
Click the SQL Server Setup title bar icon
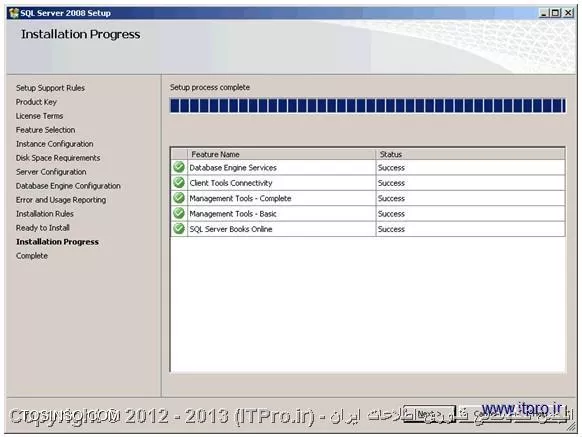[14, 13]
